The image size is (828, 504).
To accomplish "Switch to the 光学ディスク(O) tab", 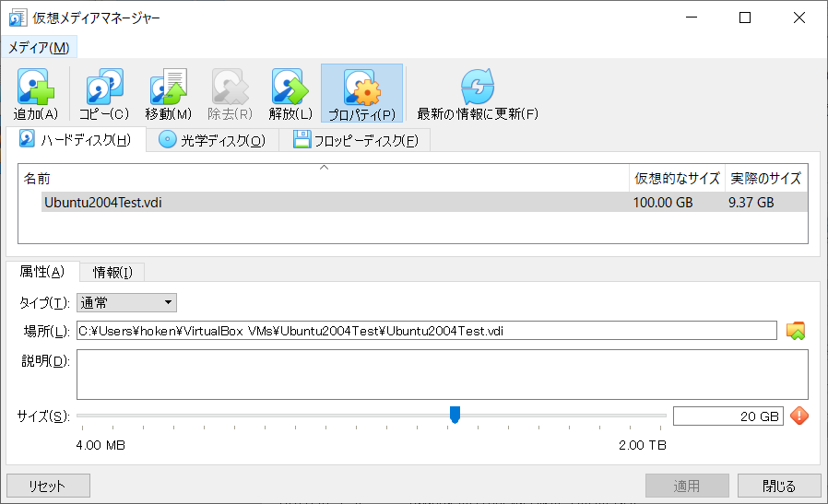I will click(212, 140).
